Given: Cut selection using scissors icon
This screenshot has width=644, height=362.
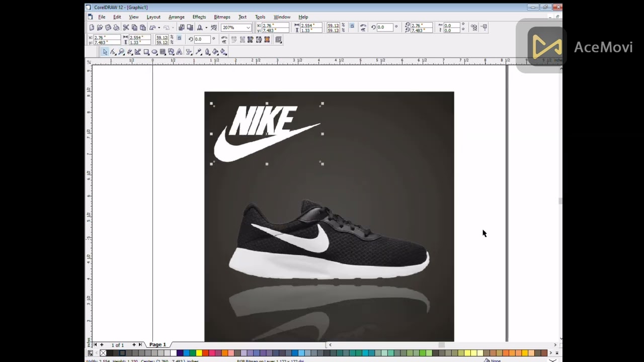Looking at the screenshot, I should tap(126, 27).
